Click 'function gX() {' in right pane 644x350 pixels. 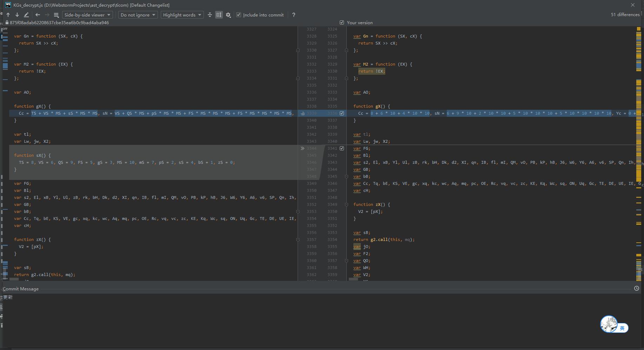pos(372,106)
